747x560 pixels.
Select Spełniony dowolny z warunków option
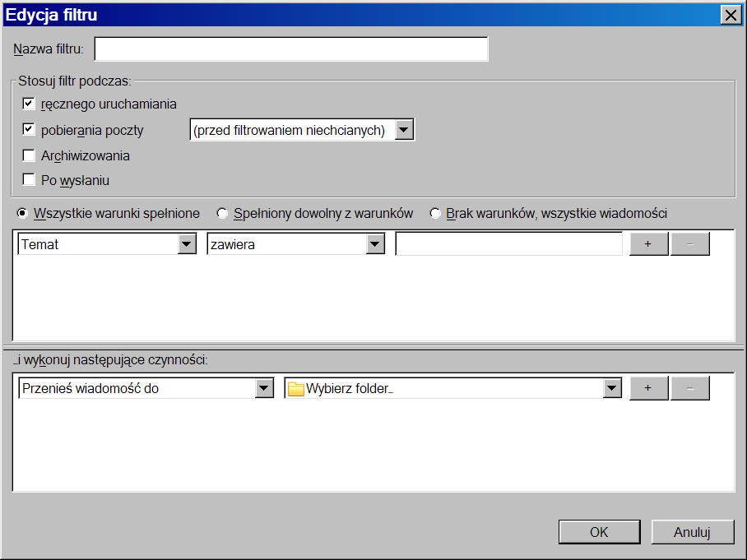tap(222, 213)
